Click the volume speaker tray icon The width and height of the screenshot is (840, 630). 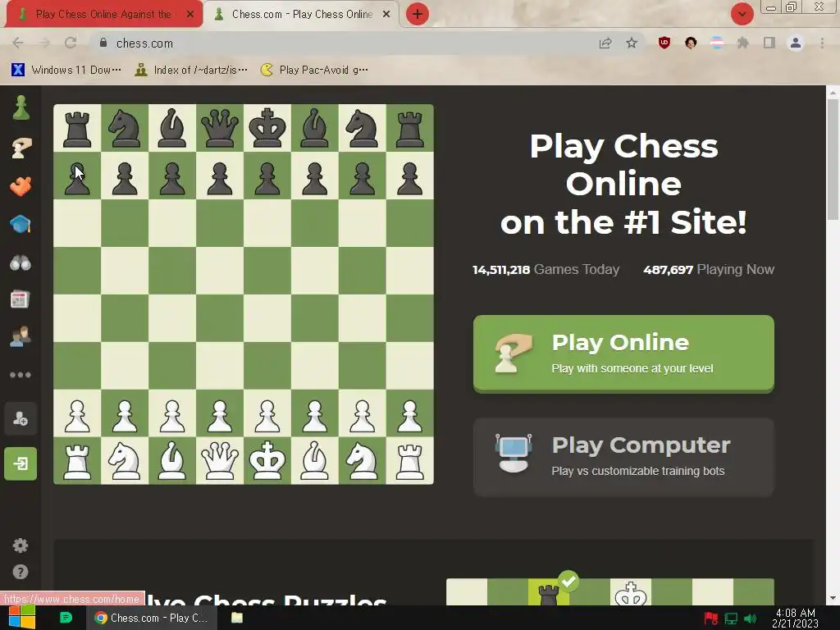click(x=750, y=619)
